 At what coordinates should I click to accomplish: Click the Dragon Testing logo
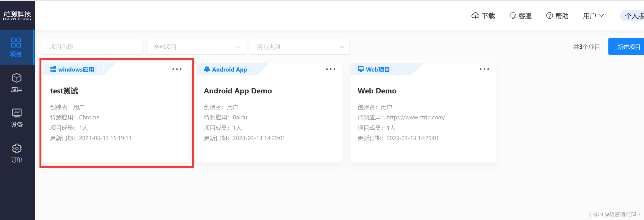[17, 16]
